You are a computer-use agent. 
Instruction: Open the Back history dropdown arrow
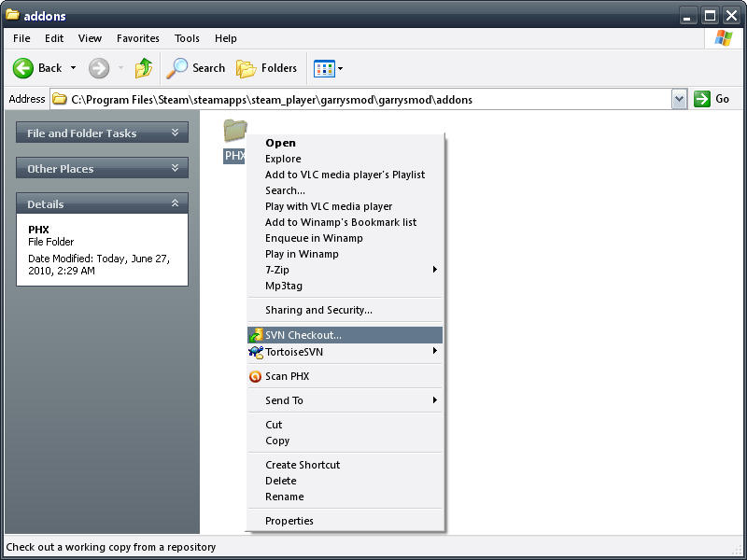point(73,68)
